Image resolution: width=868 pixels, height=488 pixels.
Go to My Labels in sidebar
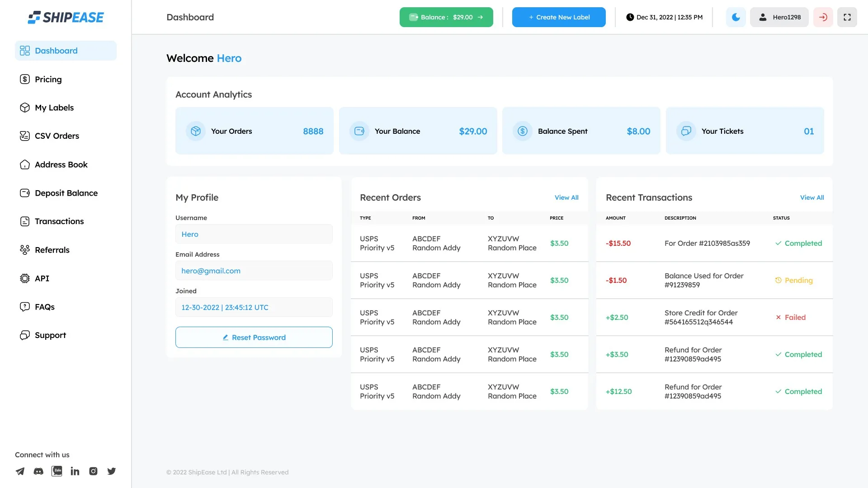click(54, 108)
